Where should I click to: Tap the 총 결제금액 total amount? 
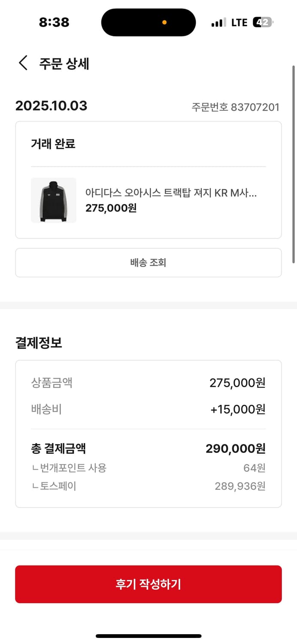[x=148, y=448]
